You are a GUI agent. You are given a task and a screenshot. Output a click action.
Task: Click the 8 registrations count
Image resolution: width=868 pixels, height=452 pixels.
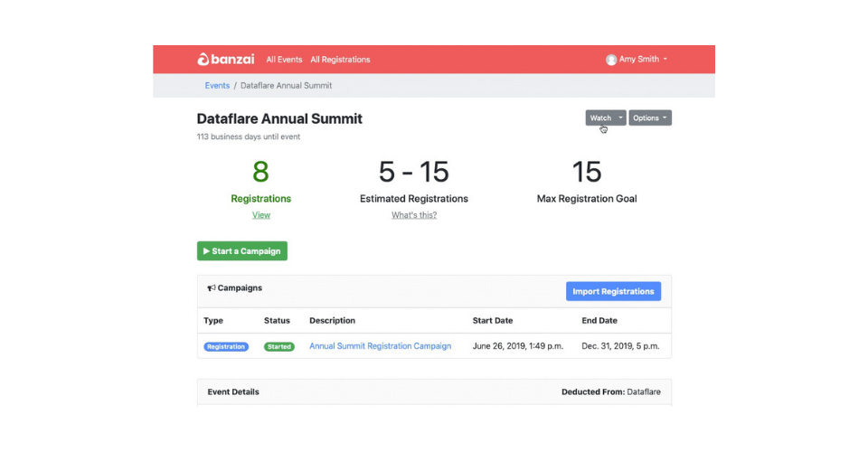pyautogui.click(x=260, y=172)
